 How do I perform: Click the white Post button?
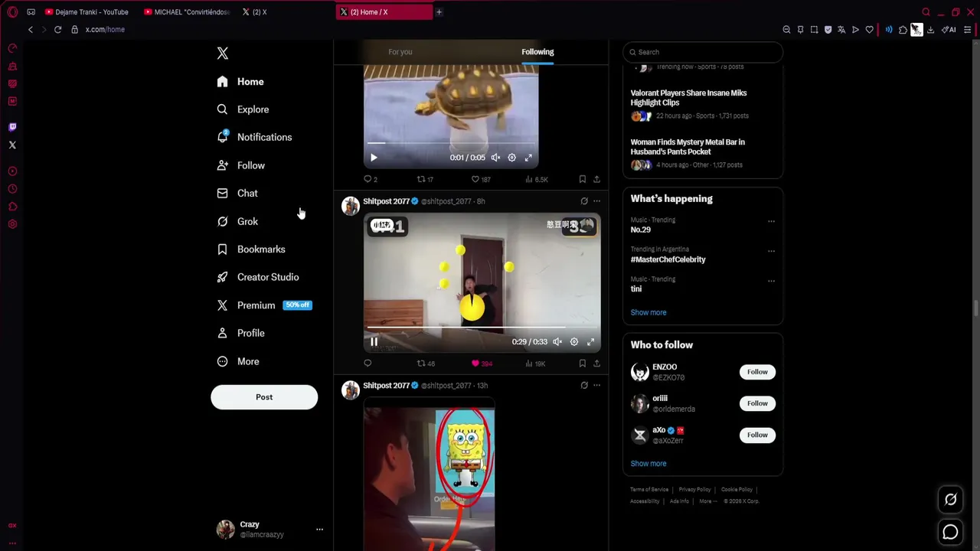click(264, 397)
